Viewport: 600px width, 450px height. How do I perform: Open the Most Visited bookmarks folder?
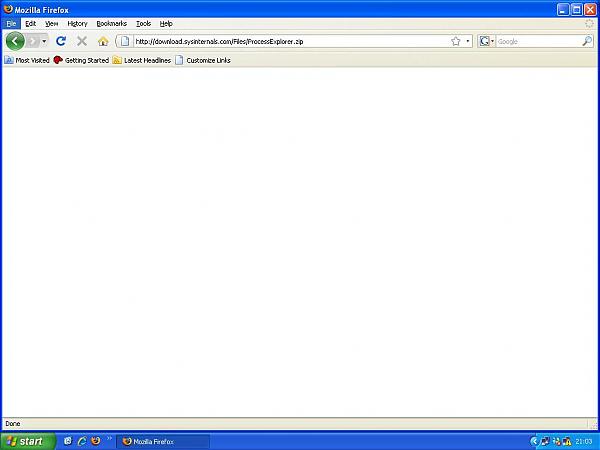point(27,60)
